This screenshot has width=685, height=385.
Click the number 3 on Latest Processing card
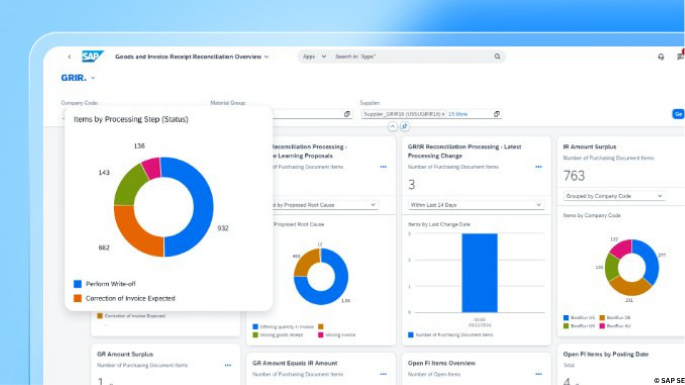click(412, 185)
